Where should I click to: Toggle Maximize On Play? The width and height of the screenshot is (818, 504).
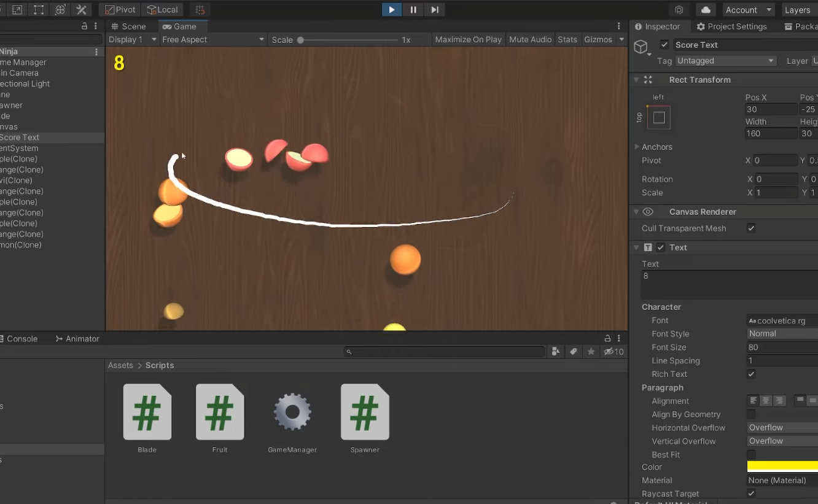469,39
